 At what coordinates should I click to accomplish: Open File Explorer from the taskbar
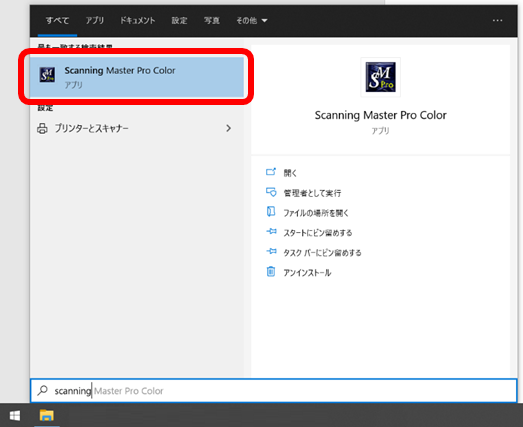tap(47, 416)
